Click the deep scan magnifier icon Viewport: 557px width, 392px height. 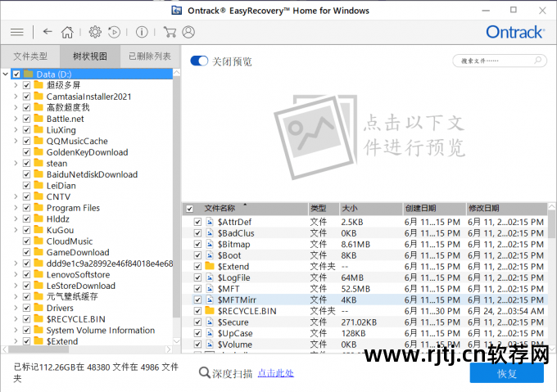(x=204, y=373)
